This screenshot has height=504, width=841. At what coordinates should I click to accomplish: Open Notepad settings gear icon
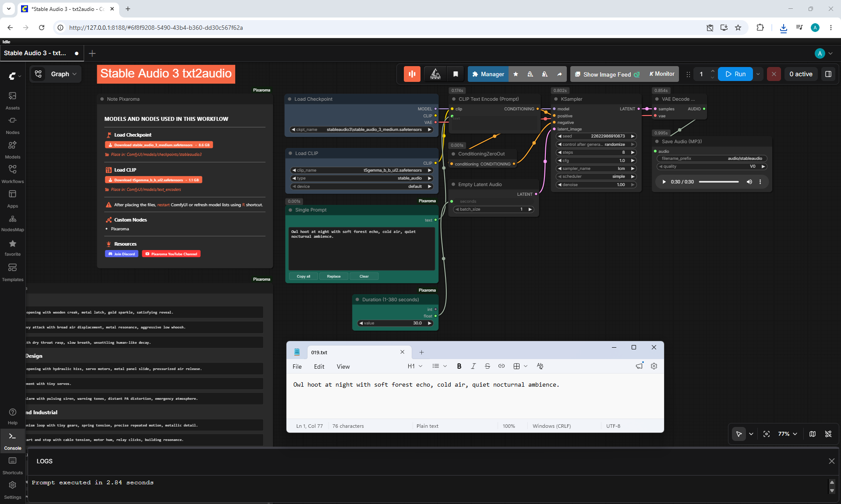[x=654, y=366]
